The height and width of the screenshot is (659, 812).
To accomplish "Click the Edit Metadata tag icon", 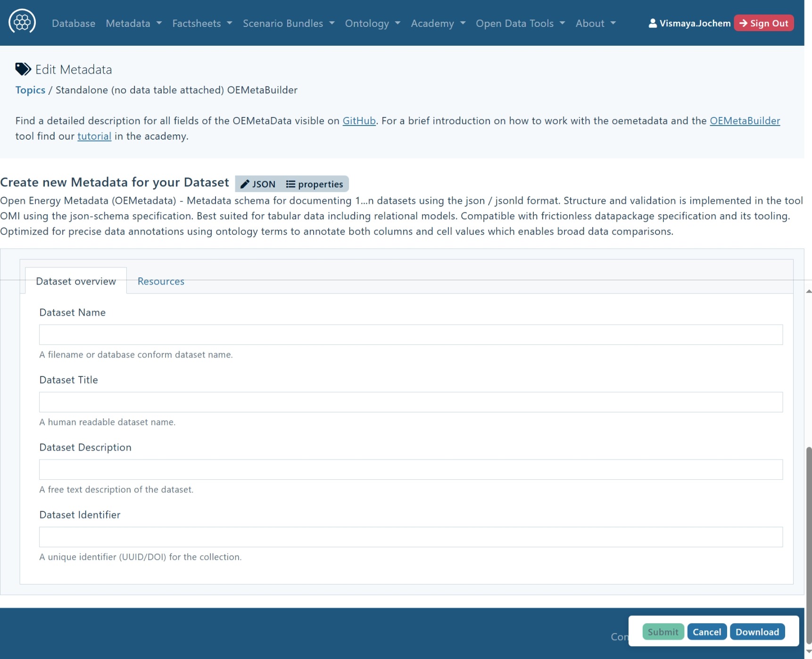I will (x=23, y=69).
